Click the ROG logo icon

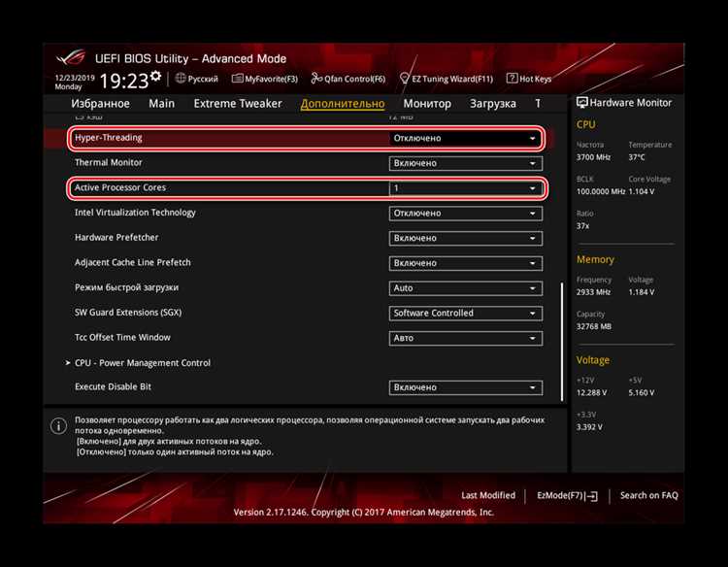point(71,58)
